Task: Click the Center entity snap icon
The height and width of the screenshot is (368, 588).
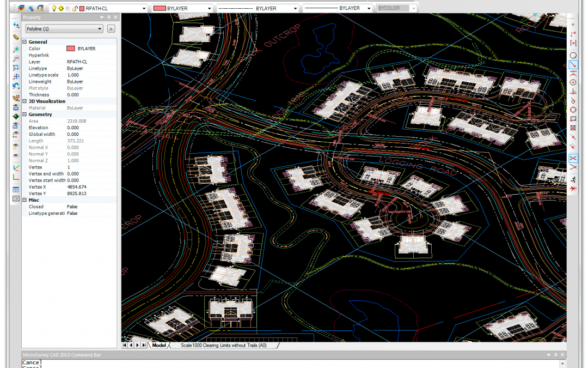Action: pos(573,82)
